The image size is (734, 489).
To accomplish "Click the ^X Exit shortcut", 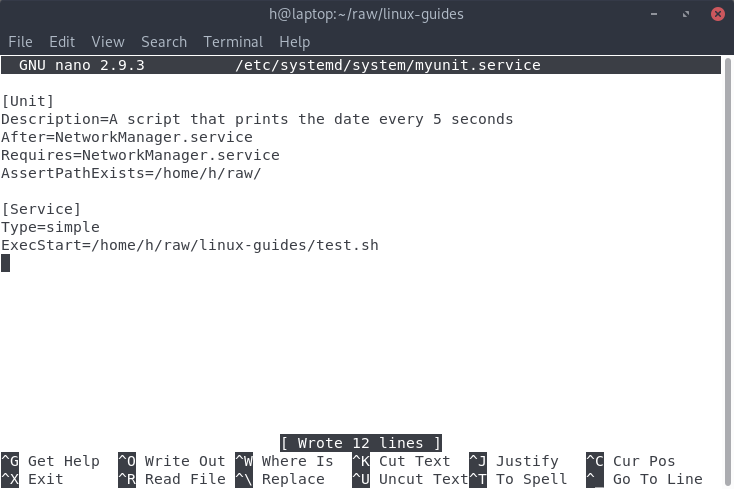I will point(32,479).
